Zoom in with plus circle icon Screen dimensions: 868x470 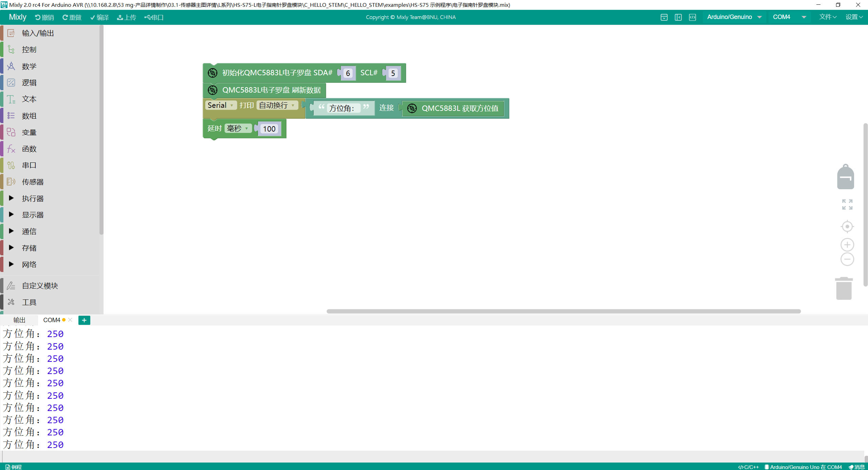pos(847,244)
